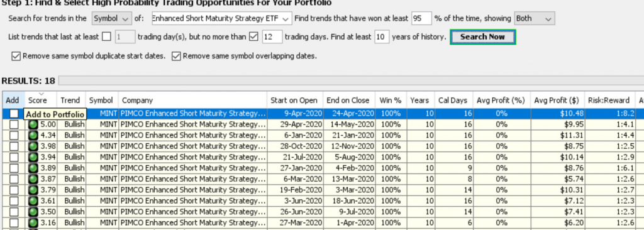This screenshot has height=230, width=644.
Task: Click the Search Now button
Action: 482,37
